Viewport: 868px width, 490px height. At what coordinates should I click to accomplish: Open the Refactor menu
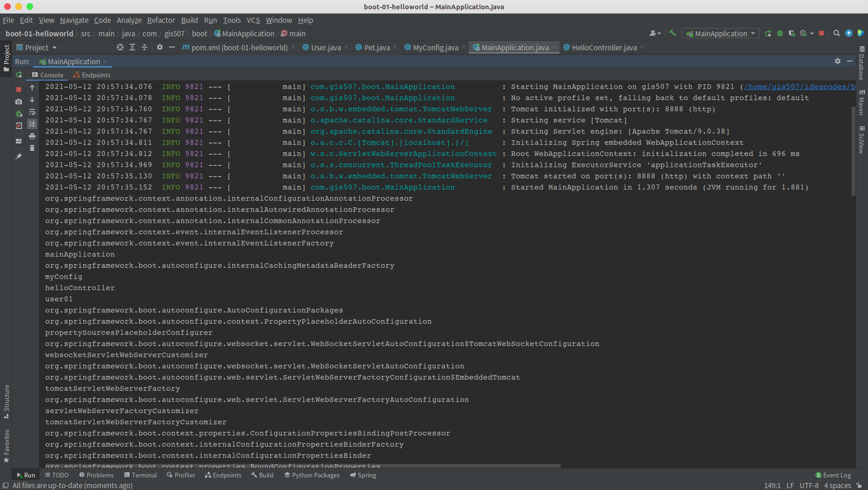coord(161,20)
